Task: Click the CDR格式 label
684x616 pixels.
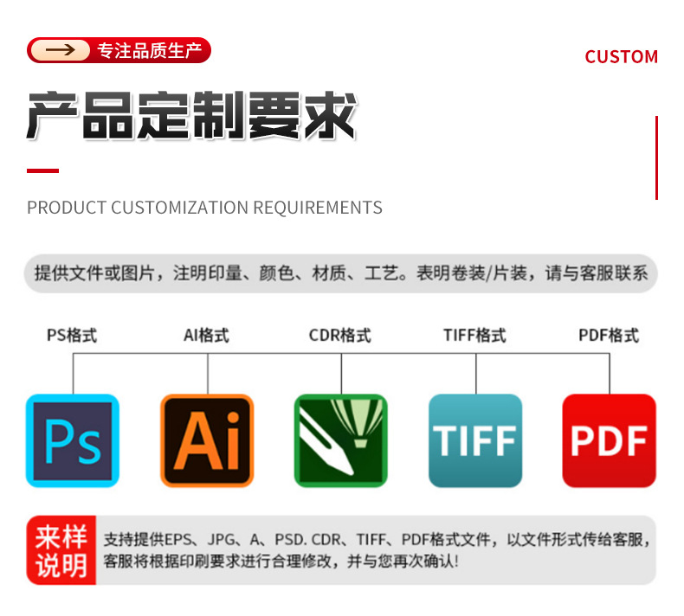Action: (340, 335)
